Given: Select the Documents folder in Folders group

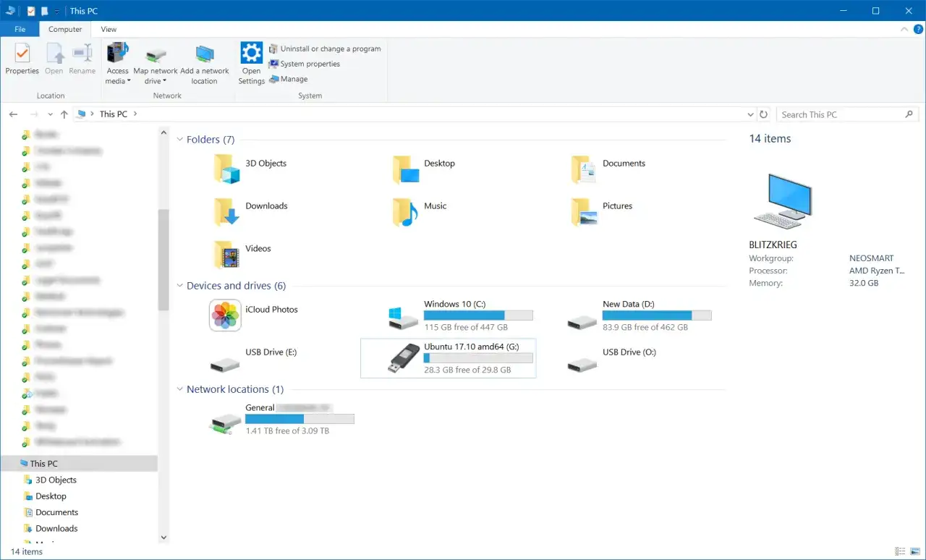Looking at the screenshot, I should (584, 169).
